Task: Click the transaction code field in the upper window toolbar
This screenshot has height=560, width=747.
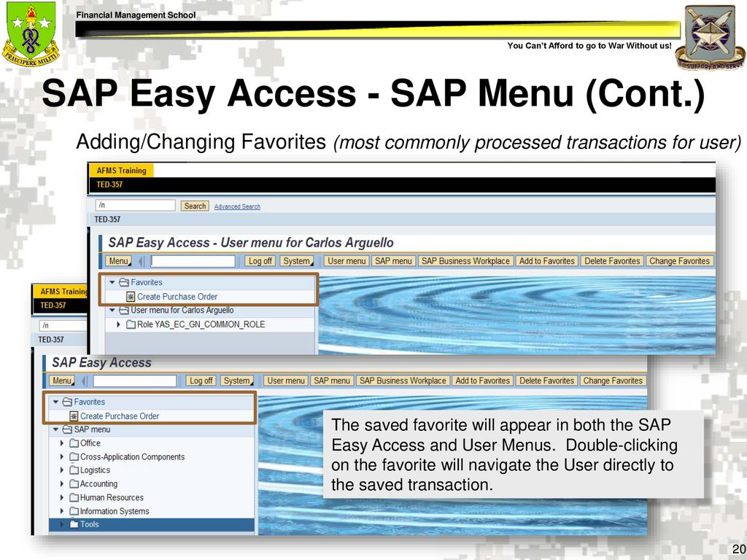Action: click(x=193, y=261)
